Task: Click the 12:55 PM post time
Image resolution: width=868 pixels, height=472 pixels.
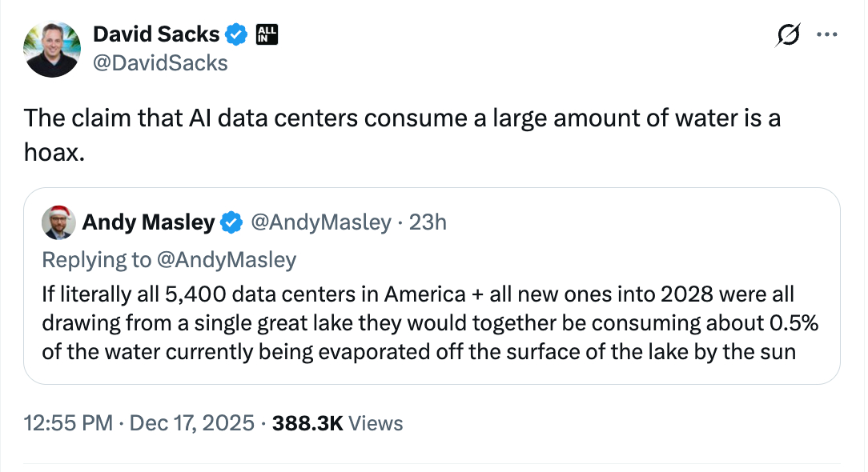Action: [67, 423]
